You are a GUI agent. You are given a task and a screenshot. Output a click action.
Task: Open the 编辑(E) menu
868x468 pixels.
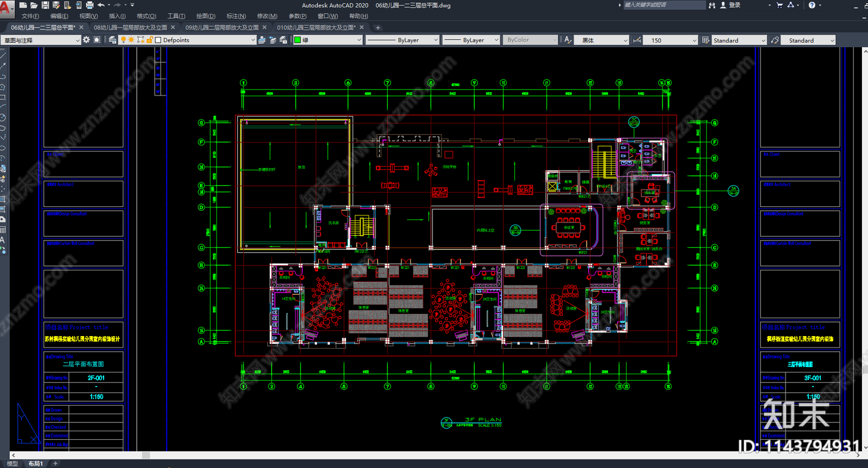tap(59, 16)
